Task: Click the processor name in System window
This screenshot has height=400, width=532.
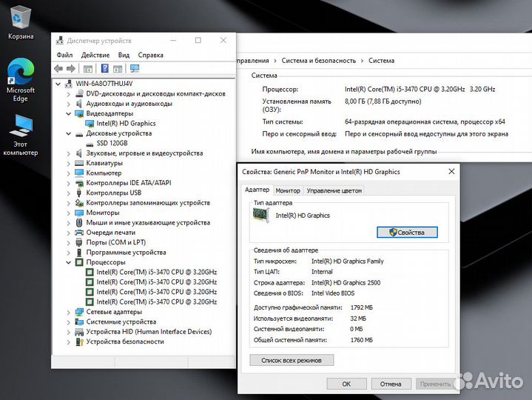Action: tap(420, 90)
